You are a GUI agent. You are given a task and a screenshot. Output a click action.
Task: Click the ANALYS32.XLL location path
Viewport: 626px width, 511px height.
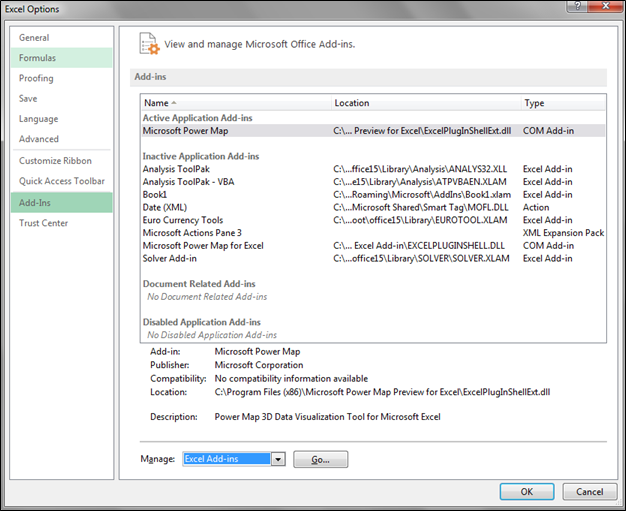pyautogui.click(x=420, y=169)
